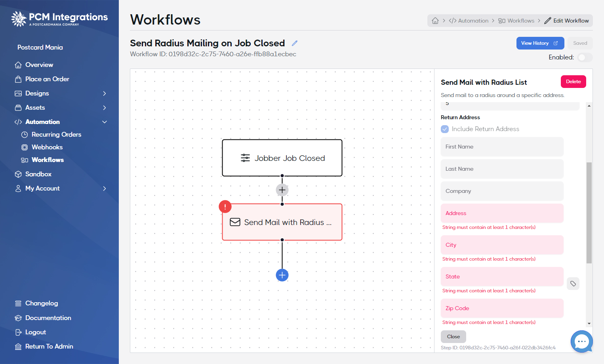Click the View History button
Screen dimensions: 604x364
click(540, 43)
